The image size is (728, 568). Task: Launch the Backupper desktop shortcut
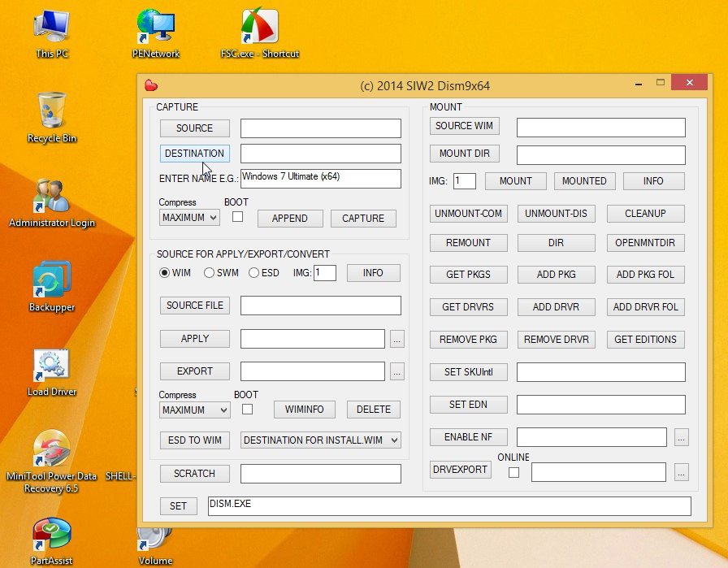[51, 287]
